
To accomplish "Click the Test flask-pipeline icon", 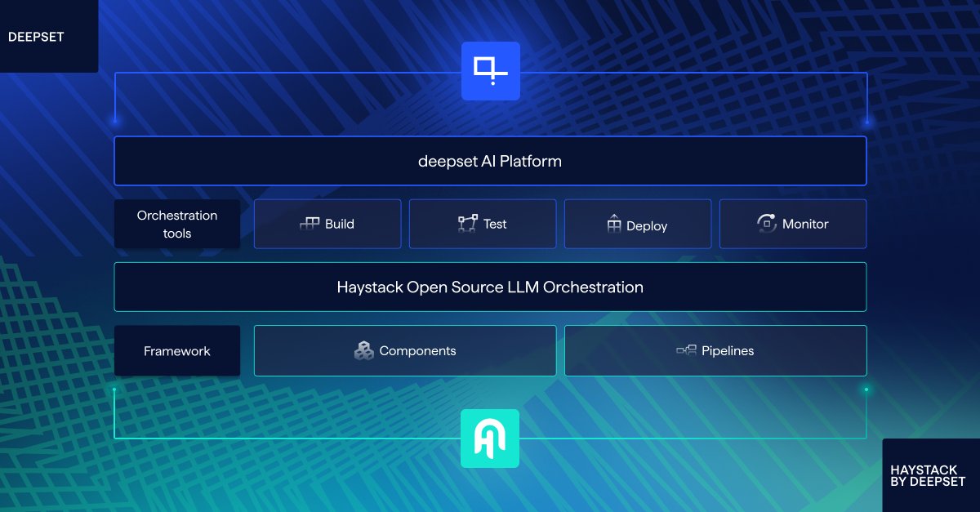I will coord(468,223).
